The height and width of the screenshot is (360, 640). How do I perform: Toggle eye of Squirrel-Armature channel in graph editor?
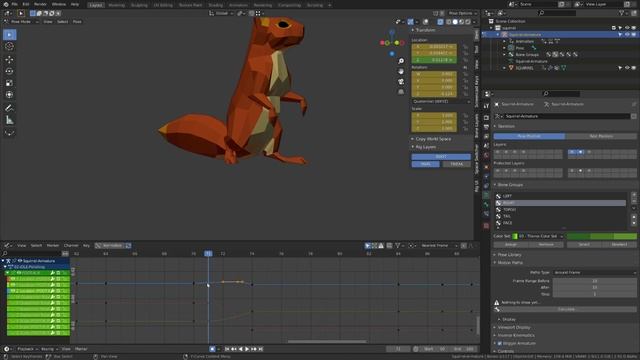click(19, 260)
